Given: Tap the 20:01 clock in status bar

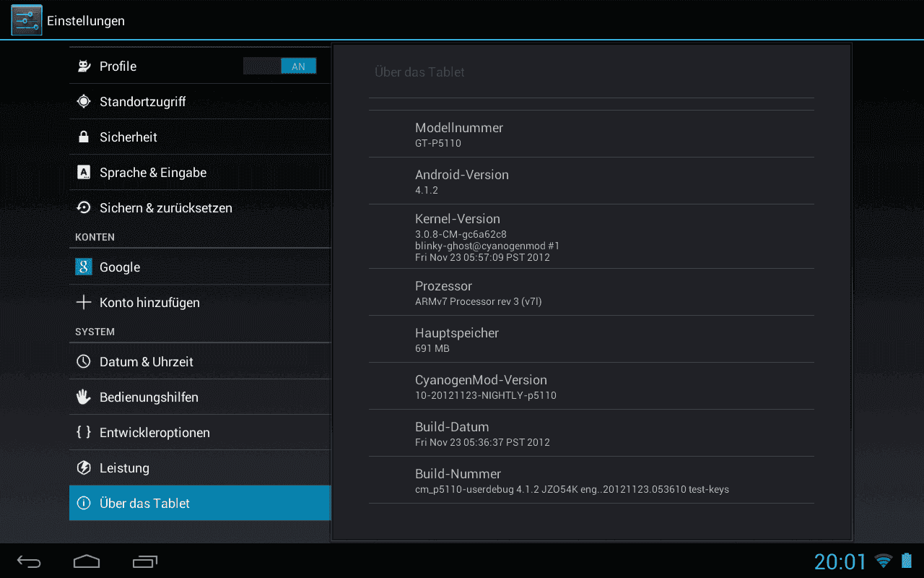Looking at the screenshot, I should (x=840, y=561).
